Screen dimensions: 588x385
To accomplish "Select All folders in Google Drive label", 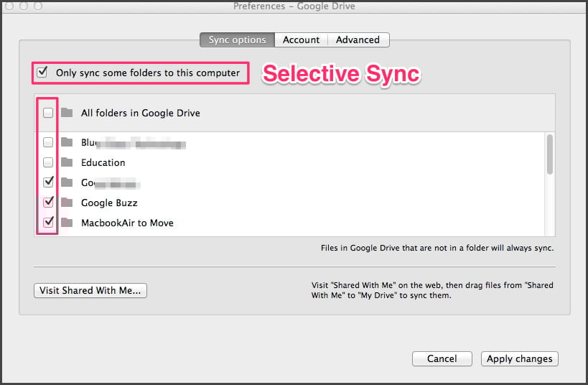I will click(x=141, y=113).
